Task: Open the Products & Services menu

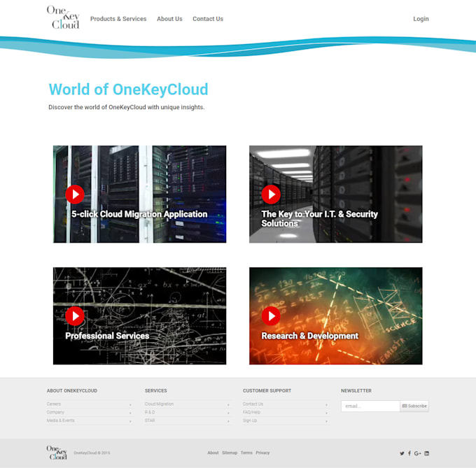Action: (118, 19)
